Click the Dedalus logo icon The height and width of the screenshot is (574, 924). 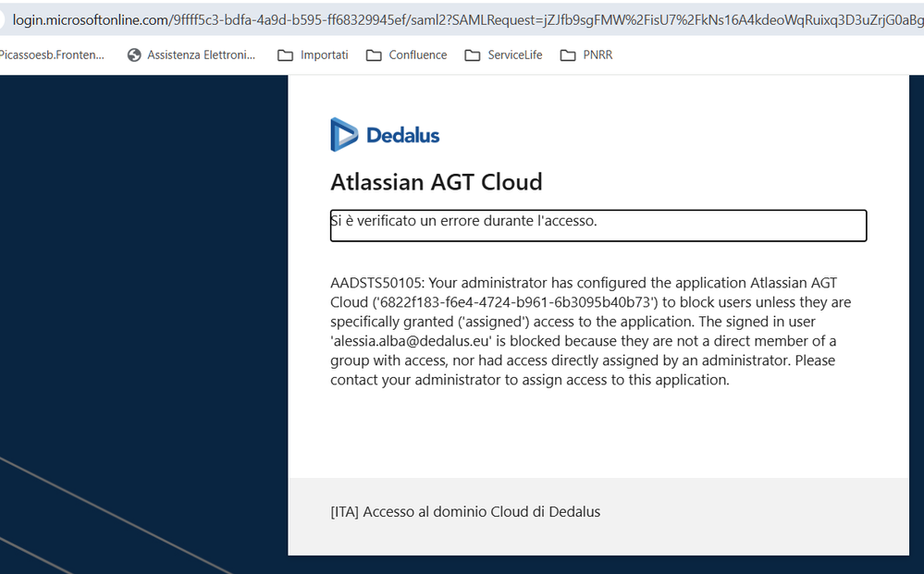[344, 135]
